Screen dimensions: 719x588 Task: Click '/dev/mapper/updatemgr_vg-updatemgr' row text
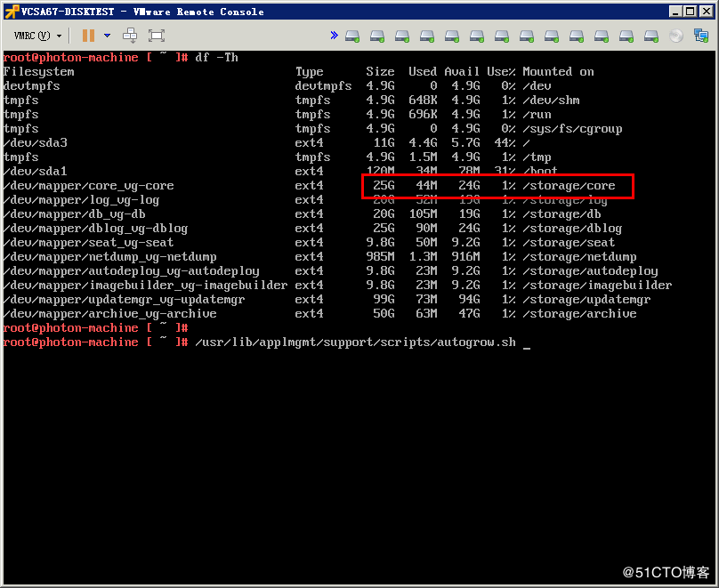(124, 300)
